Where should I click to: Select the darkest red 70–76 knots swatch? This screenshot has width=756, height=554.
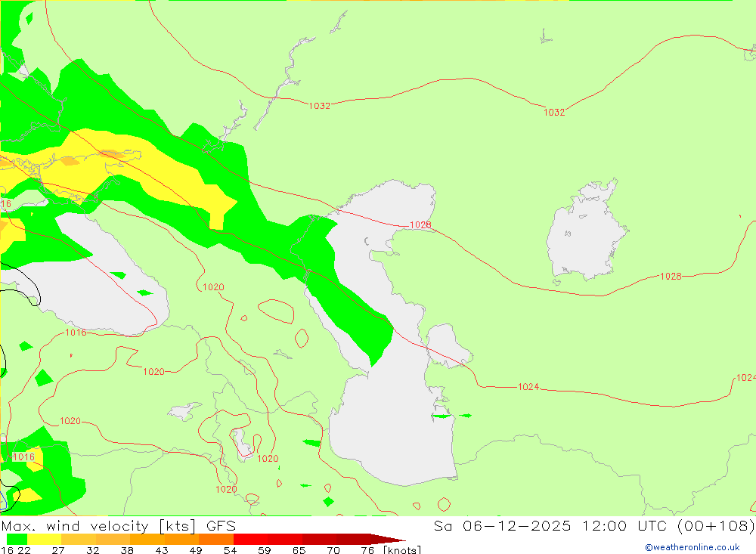(353, 539)
